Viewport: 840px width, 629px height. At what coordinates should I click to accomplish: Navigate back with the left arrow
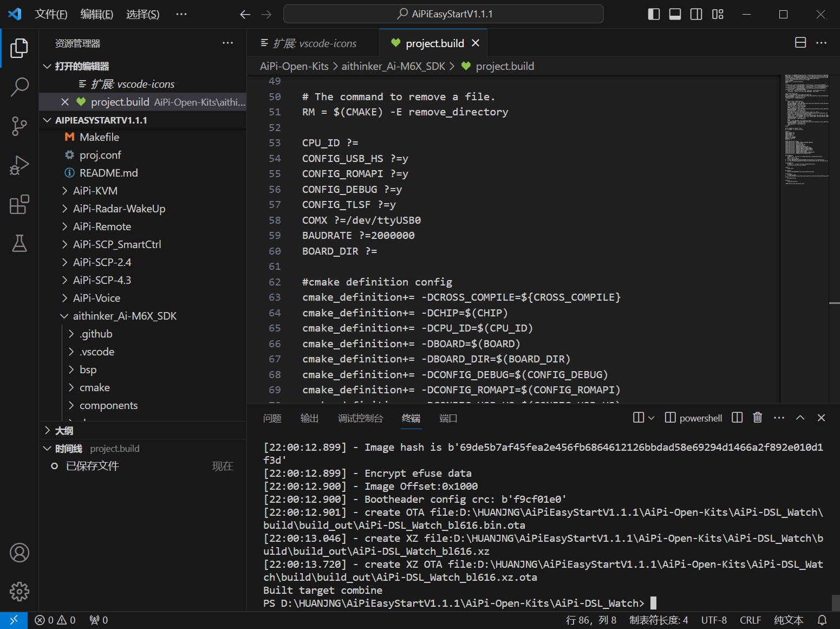(x=245, y=15)
